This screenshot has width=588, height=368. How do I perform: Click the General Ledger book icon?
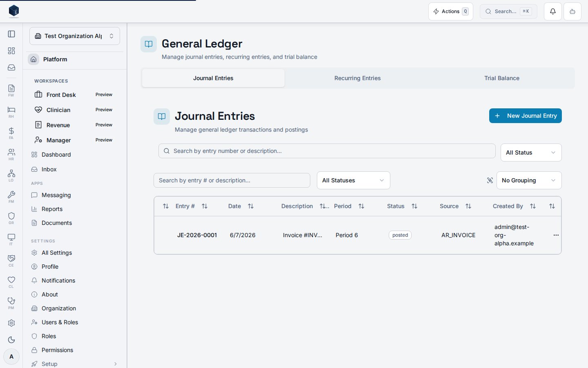(149, 44)
